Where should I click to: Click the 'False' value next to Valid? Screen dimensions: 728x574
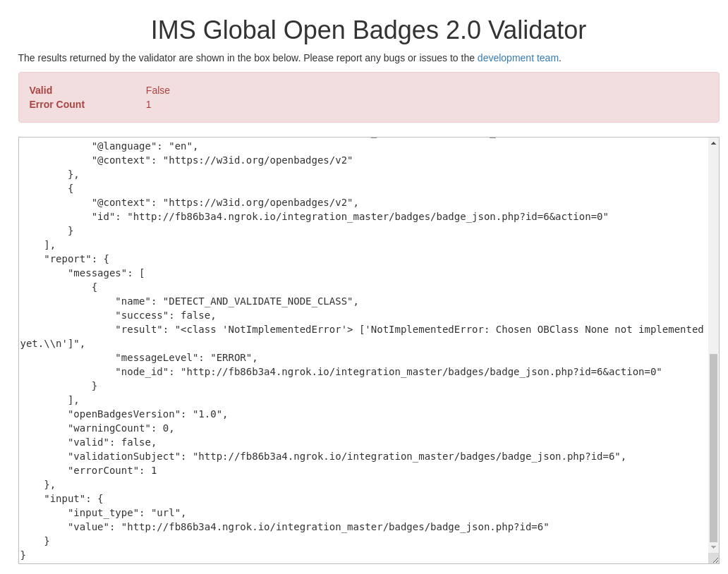coord(158,90)
